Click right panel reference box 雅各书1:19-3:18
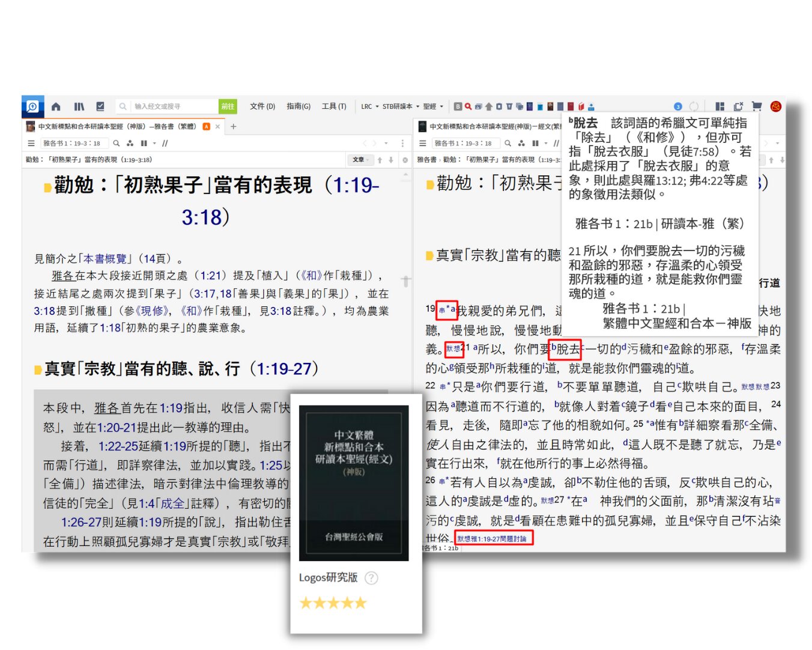 465,144
